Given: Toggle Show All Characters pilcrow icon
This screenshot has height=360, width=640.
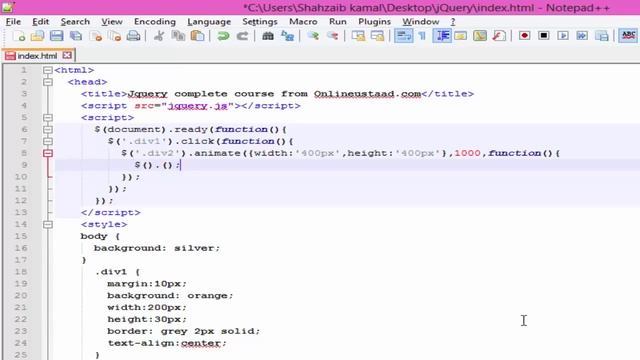Looking at the screenshot, I should point(422,36).
